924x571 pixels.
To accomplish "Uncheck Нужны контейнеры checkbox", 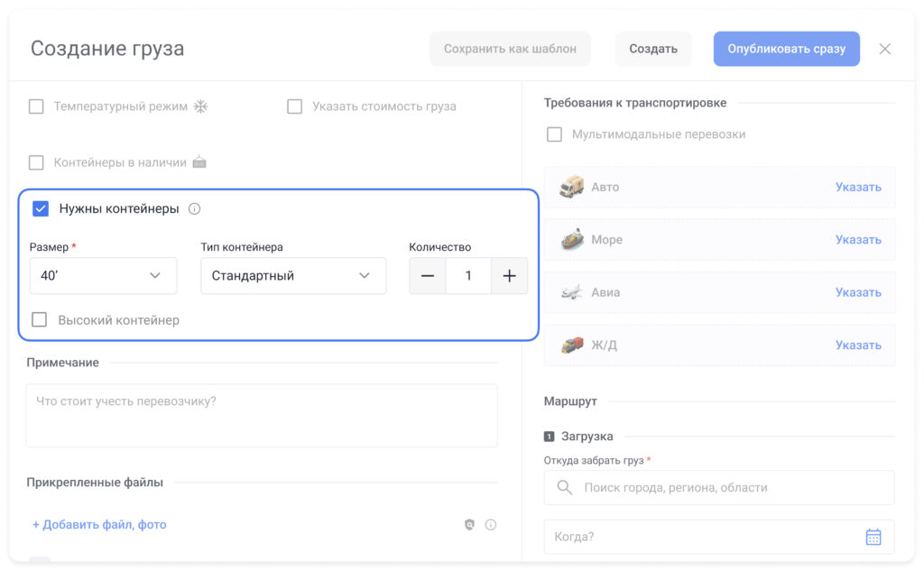I will (x=41, y=208).
